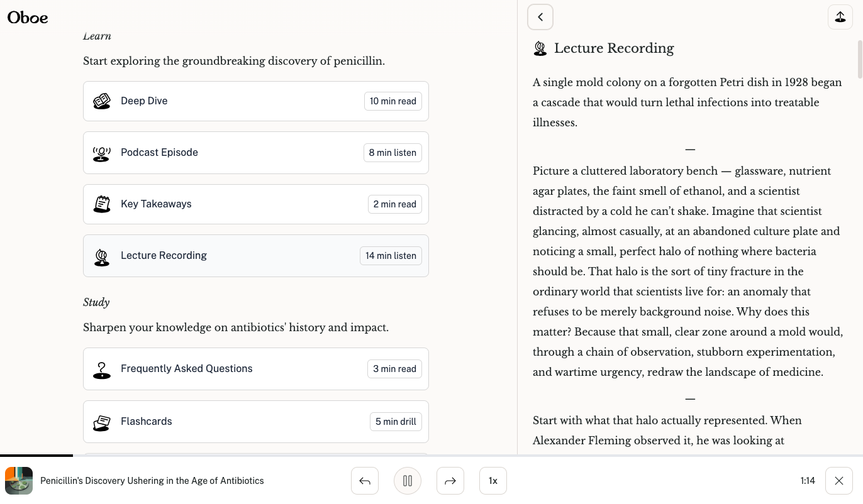Open the Podcast Episode item

coord(255,153)
